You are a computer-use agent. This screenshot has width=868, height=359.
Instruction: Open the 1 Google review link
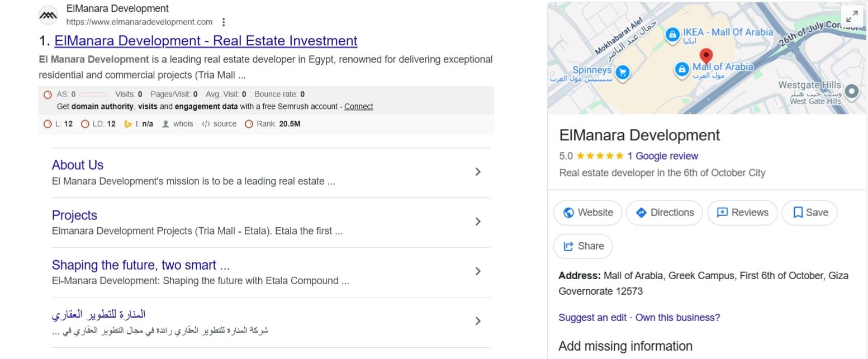[662, 156]
